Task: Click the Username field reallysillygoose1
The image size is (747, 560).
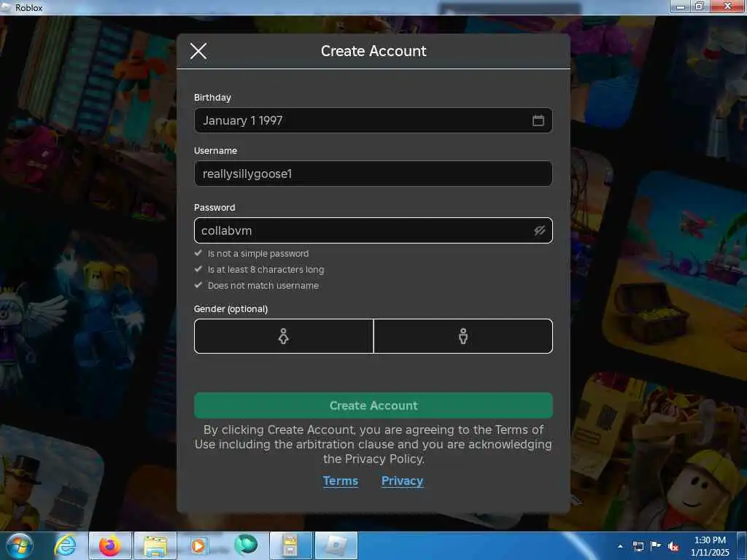Action: (373, 174)
